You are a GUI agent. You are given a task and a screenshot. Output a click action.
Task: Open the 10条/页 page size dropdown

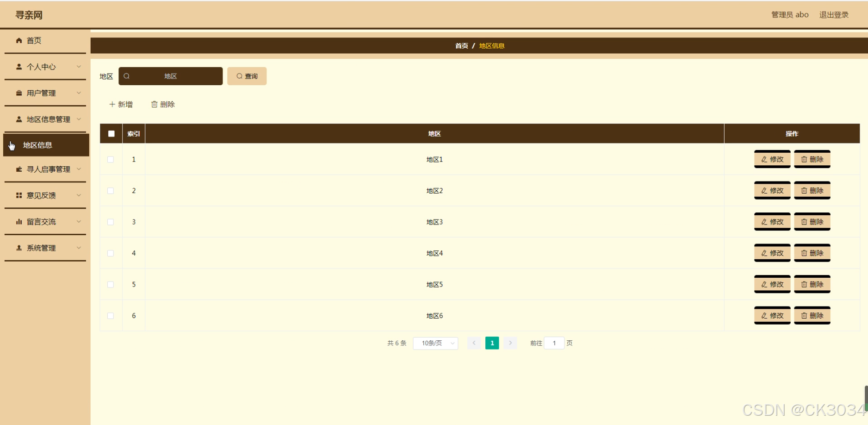coord(435,343)
